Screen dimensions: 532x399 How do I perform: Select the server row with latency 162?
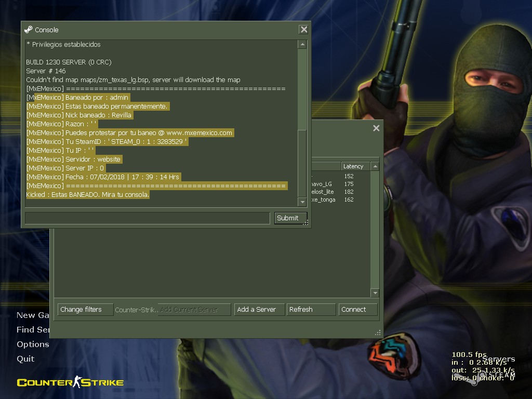[x=341, y=199]
